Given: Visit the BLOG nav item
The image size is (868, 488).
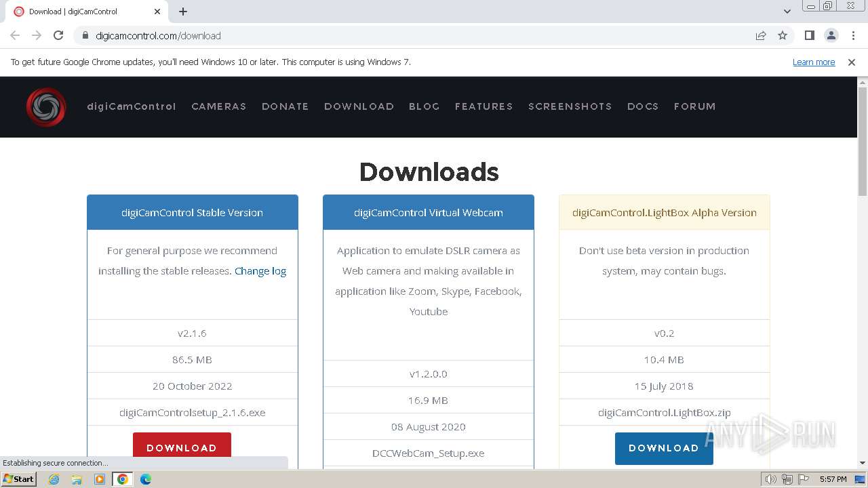Looking at the screenshot, I should tap(425, 106).
